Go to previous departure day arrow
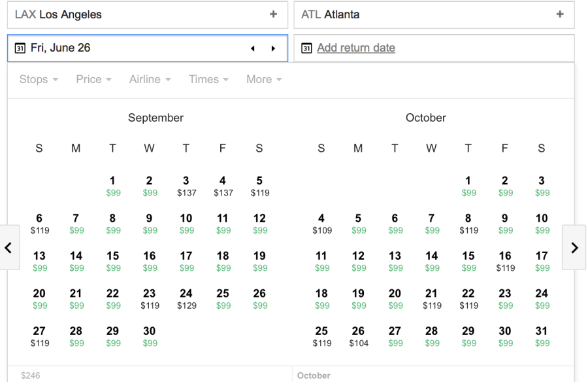Screen dimensions: 588x382 coord(253,48)
